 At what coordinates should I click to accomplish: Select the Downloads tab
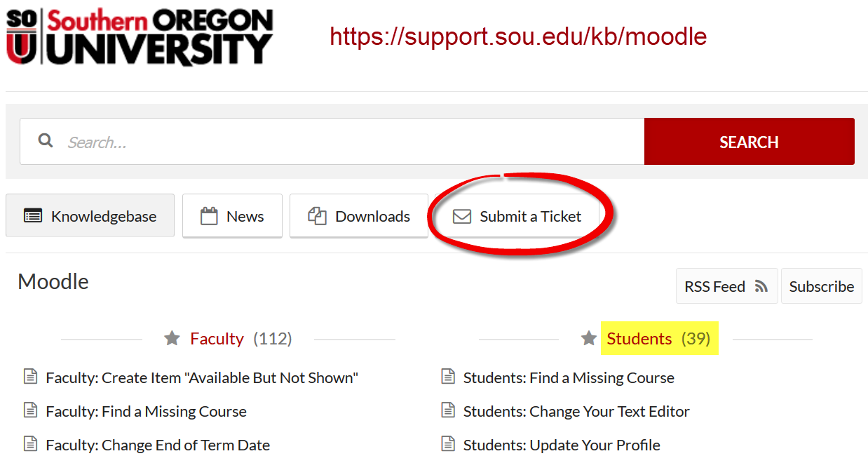coord(359,215)
